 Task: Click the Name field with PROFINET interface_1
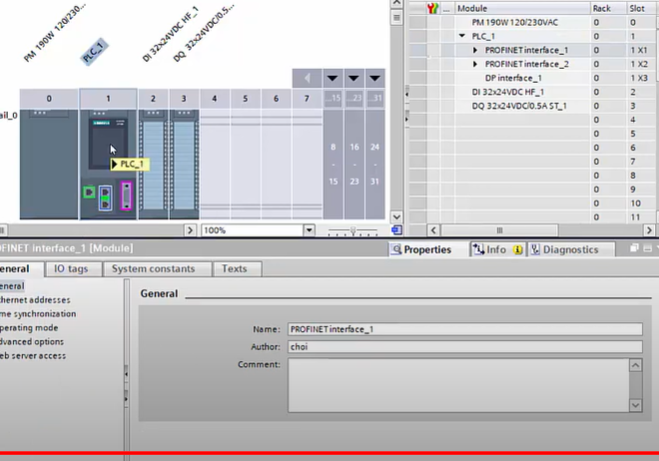click(x=465, y=329)
